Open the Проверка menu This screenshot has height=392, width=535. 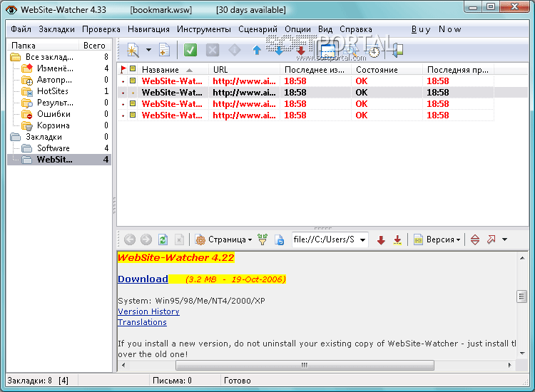coord(101,29)
